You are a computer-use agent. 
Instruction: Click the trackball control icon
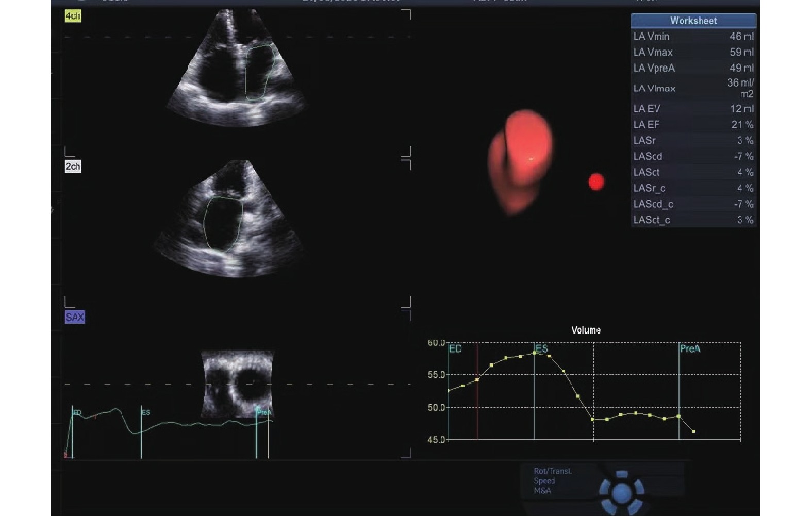pos(622,492)
